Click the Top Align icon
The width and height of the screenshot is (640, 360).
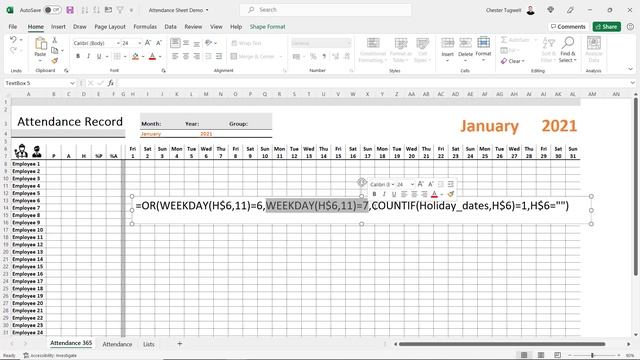[175, 43]
